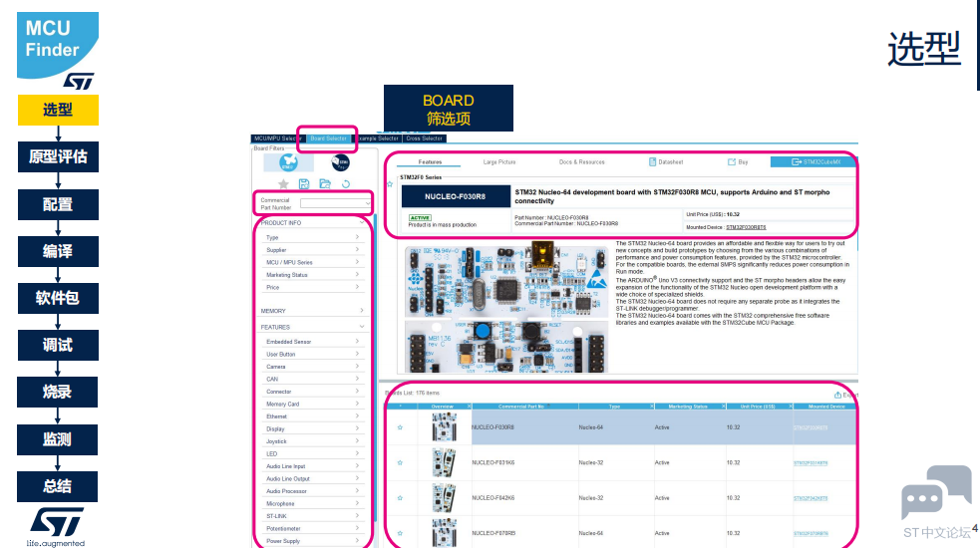Select the Features tab in board details
This screenshot has width=980, height=548.
430,161
